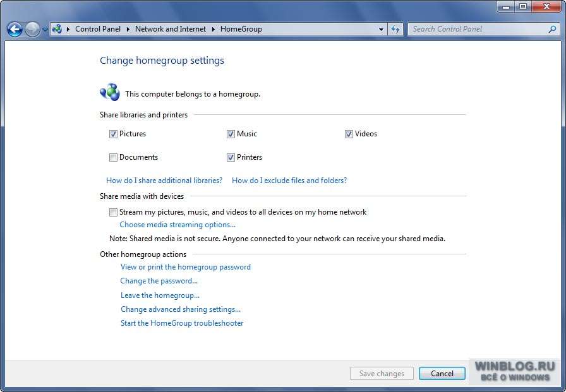
Task: Click the Save changes button
Action: (382, 374)
